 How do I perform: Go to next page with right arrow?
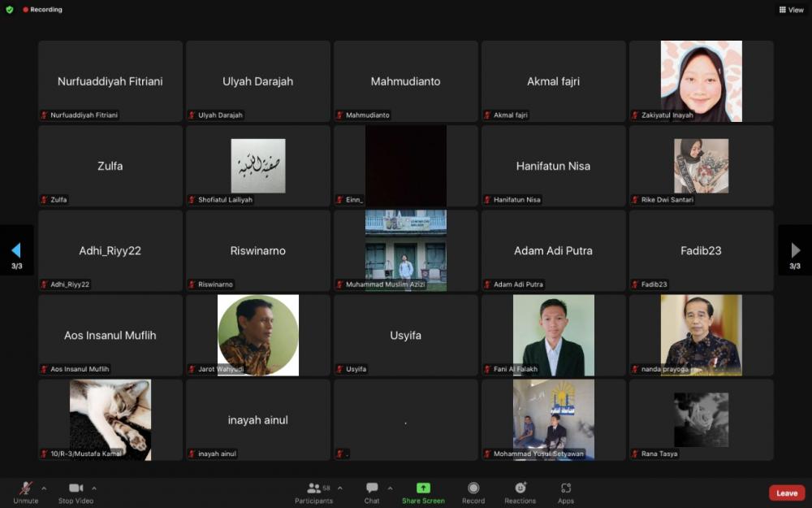point(795,250)
